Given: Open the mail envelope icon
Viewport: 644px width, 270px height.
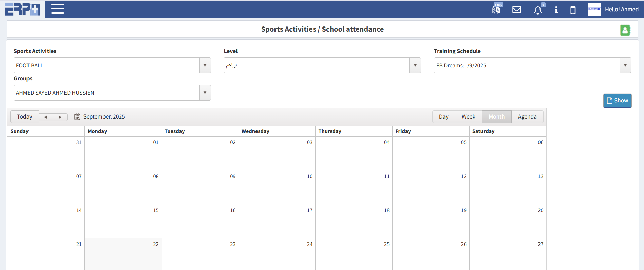Looking at the screenshot, I should coord(516,10).
